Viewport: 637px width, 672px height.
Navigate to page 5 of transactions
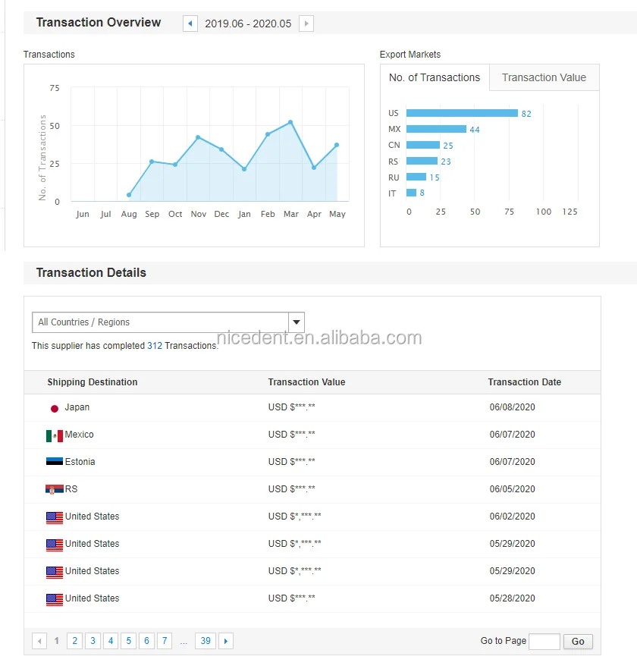click(129, 642)
